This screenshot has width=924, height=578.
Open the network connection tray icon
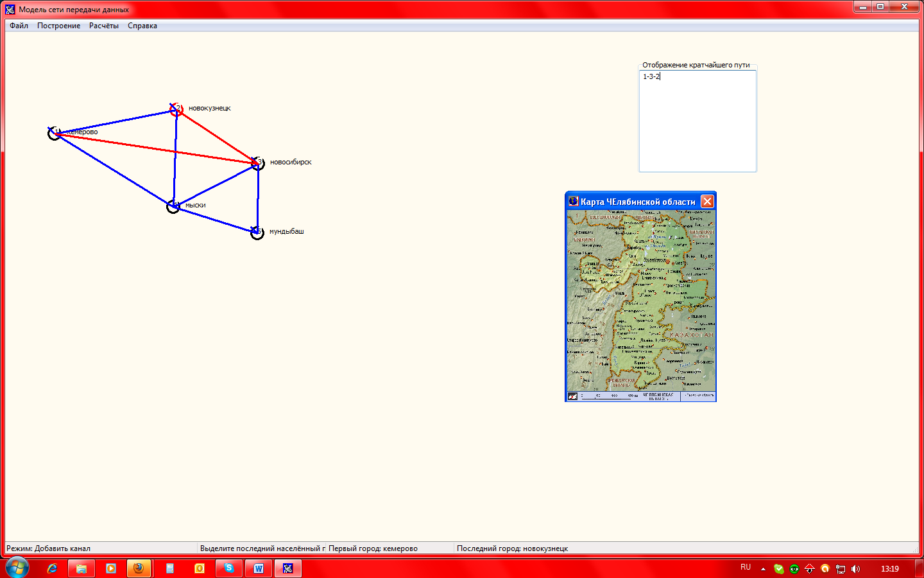point(841,568)
